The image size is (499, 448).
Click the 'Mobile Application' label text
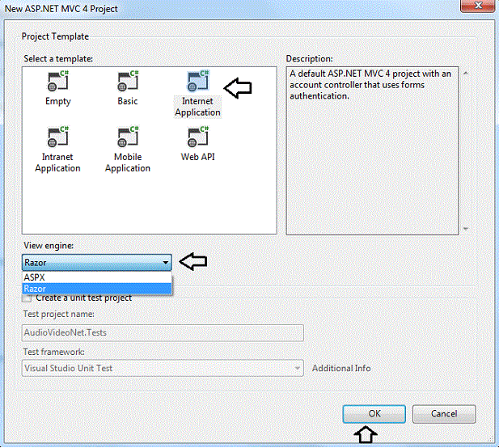(128, 163)
